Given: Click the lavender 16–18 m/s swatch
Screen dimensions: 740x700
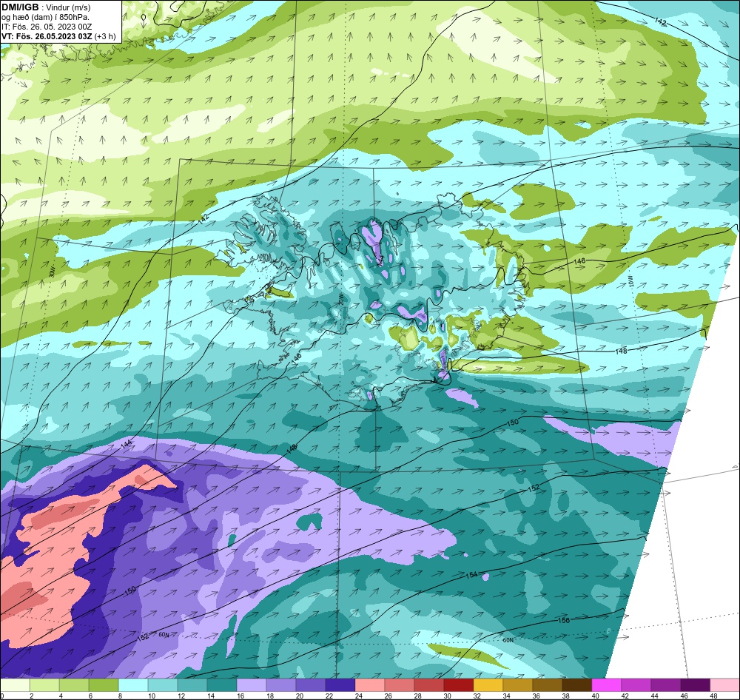Looking at the screenshot, I should click(x=252, y=685).
